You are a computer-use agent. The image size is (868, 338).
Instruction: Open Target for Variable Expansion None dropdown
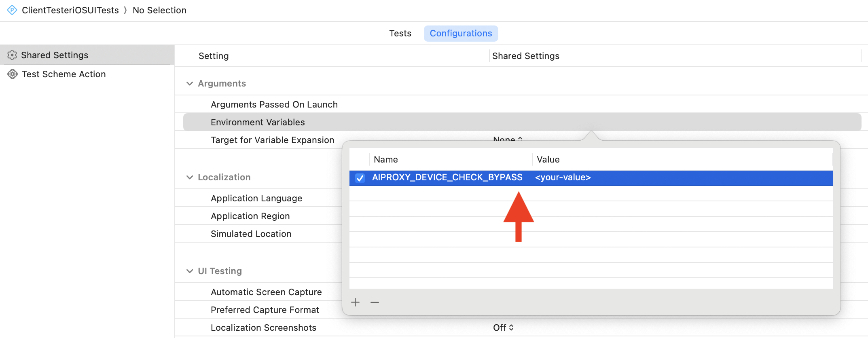coord(508,139)
